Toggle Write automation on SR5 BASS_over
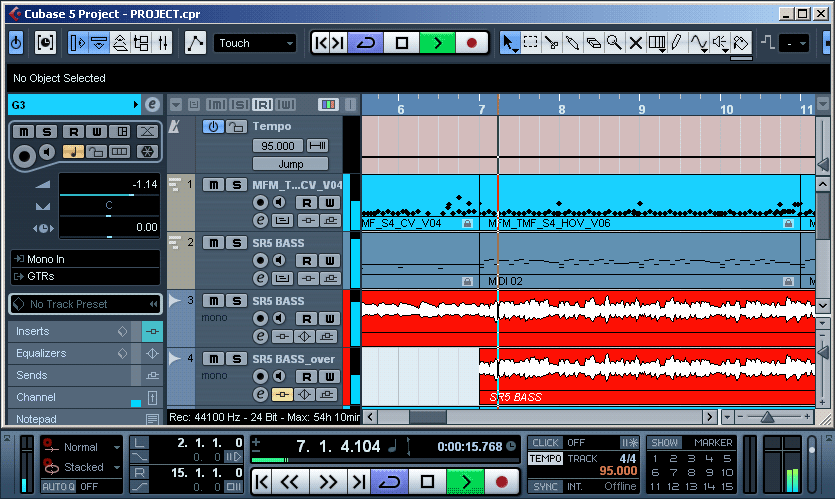 (x=330, y=377)
